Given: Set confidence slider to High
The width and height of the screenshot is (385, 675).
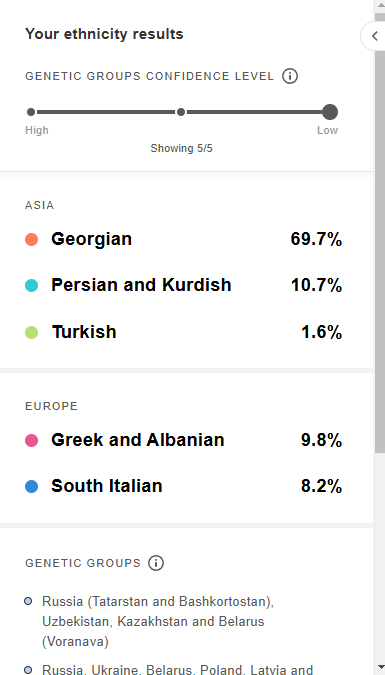Looking at the screenshot, I should (31, 112).
